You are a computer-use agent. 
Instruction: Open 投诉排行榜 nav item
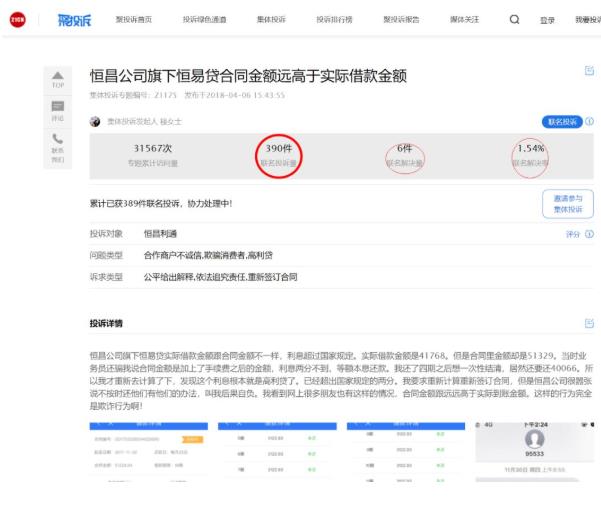pyautogui.click(x=334, y=20)
